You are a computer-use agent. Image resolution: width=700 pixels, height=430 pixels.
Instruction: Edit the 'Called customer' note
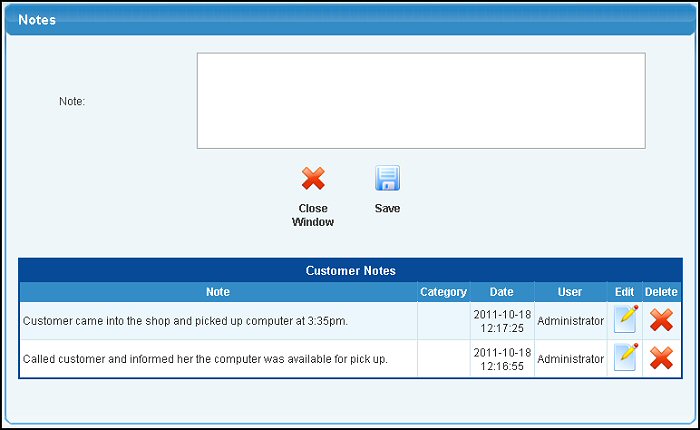tap(625, 357)
